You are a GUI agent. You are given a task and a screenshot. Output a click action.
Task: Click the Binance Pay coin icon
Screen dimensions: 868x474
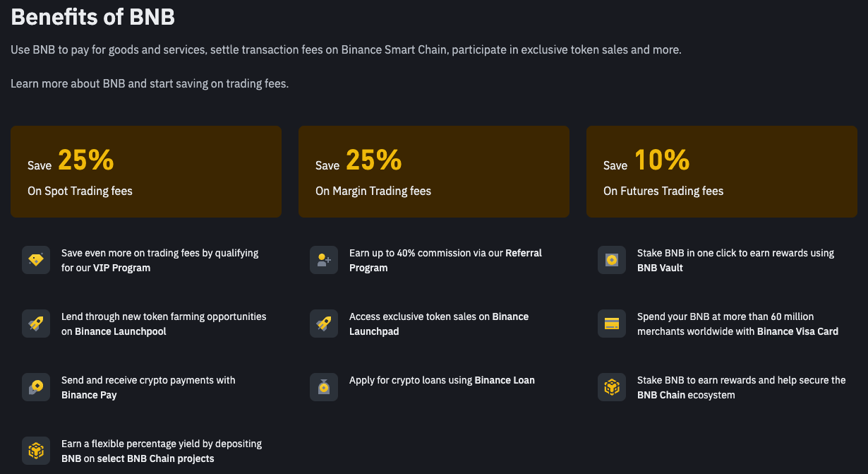(x=36, y=387)
